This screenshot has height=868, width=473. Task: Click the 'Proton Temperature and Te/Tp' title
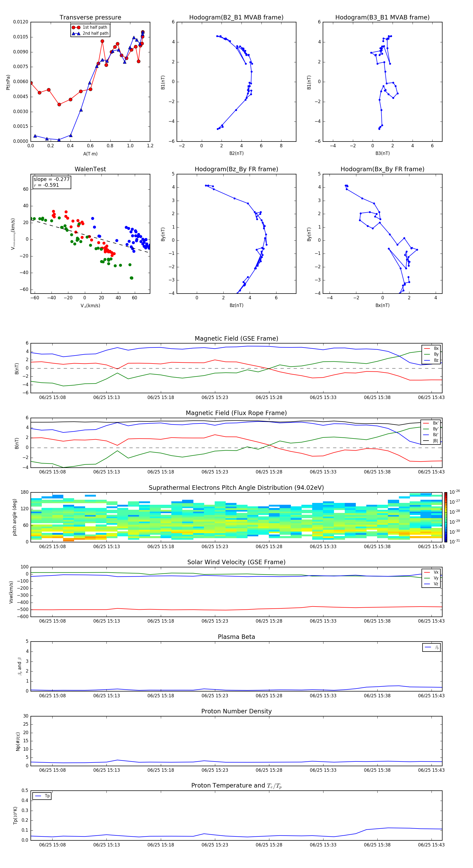coord(236,786)
